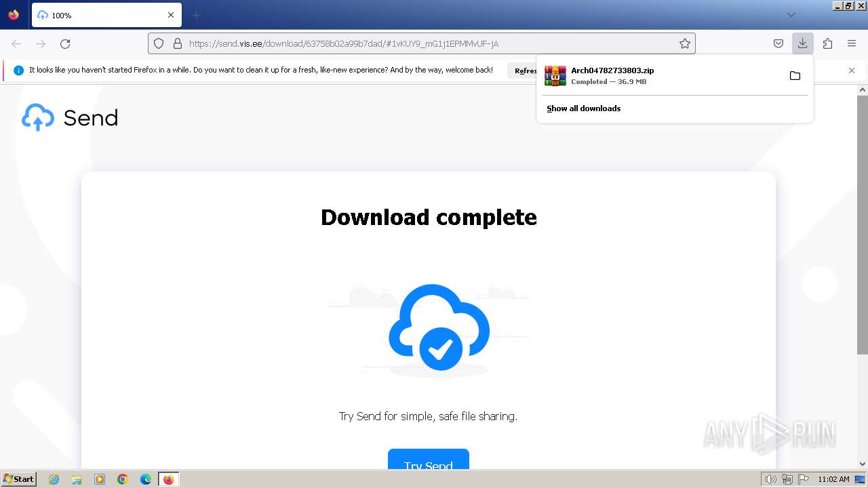Image resolution: width=868 pixels, height=488 pixels.
Task: Click the vertical scrollbar thumb
Action: point(863,224)
